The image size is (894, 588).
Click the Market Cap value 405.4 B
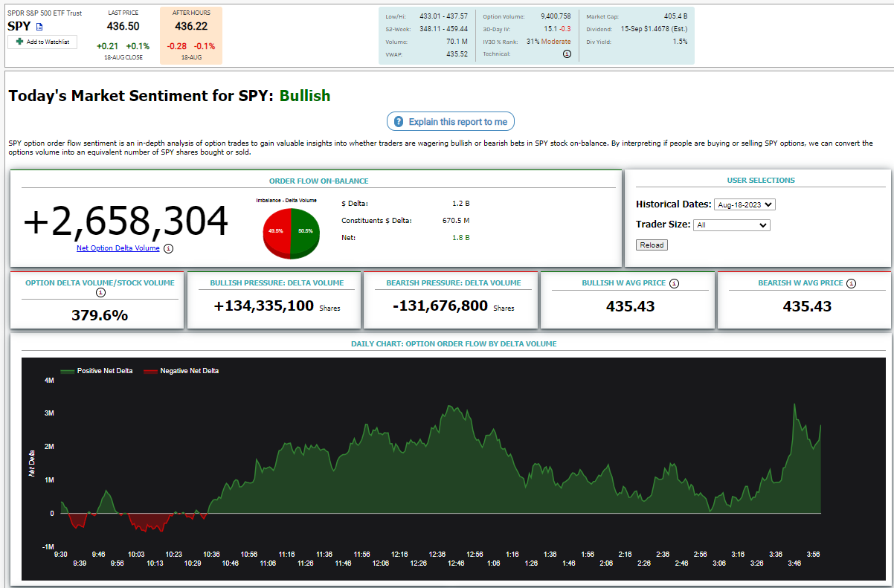point(675,16)
